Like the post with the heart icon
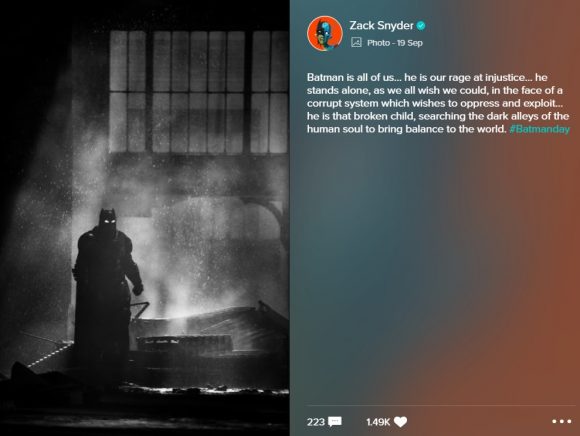Viewport: 580px width, 436px height. [401, 422]
